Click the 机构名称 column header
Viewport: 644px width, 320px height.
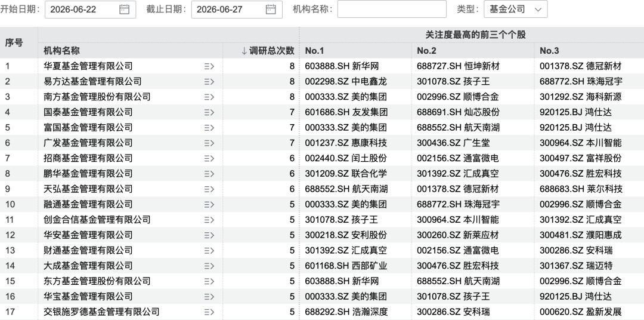pyautogui.click(x=61, y=51)
